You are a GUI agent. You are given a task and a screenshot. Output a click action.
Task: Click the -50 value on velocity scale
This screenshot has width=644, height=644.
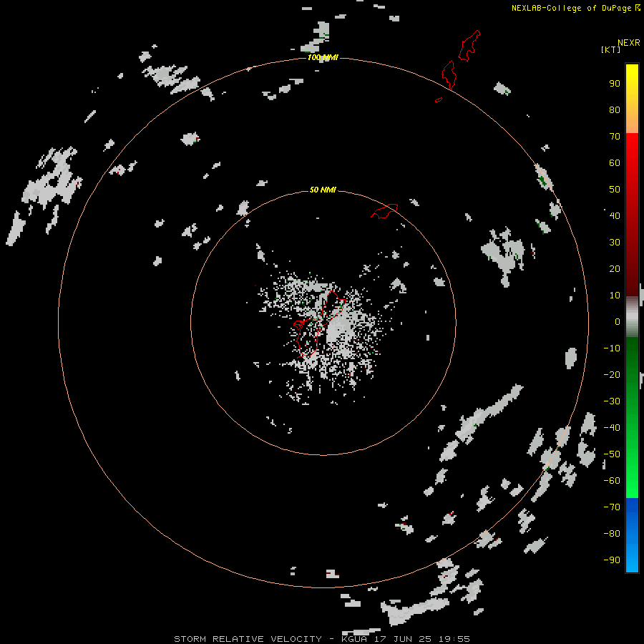(x=612, y=454)
